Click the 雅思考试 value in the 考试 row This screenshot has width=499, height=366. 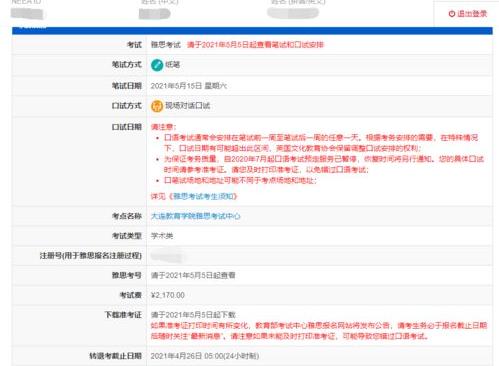click(x=166, y=45)
